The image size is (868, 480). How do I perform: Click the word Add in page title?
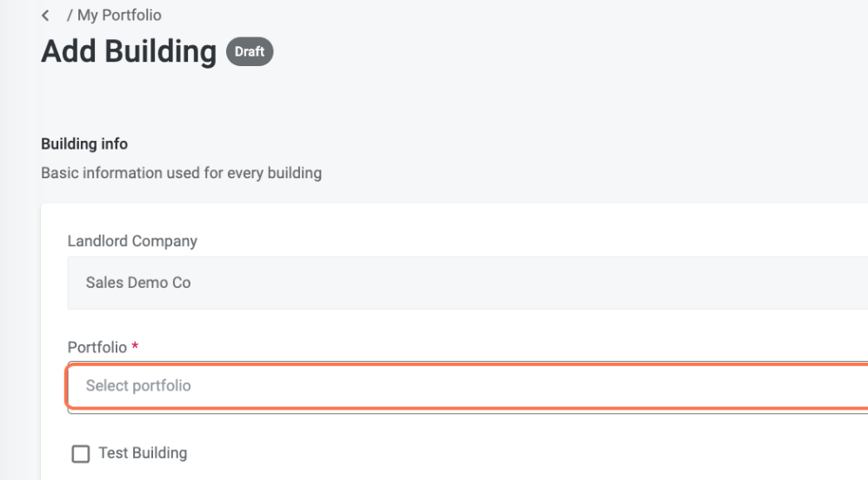point(70,52)
